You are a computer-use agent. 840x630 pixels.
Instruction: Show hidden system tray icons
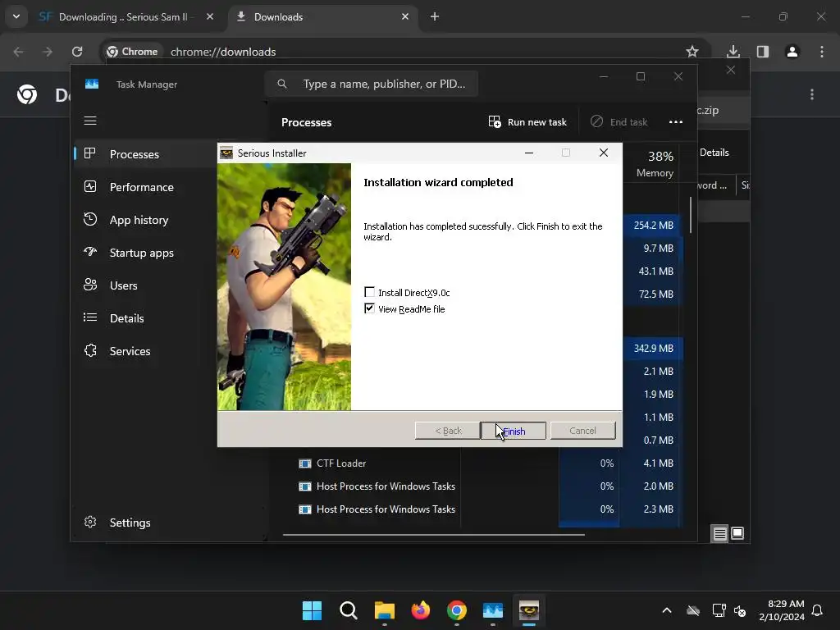coord(667,610)
